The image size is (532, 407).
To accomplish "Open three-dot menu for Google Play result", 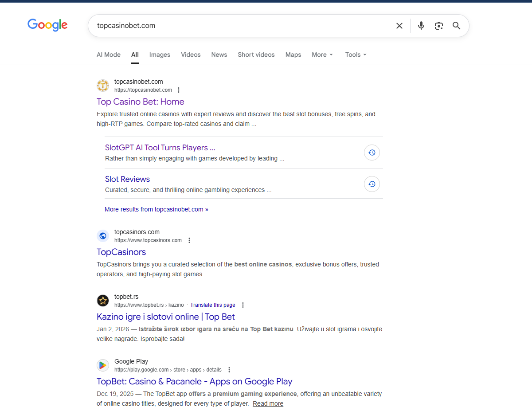I will (229, 370).
